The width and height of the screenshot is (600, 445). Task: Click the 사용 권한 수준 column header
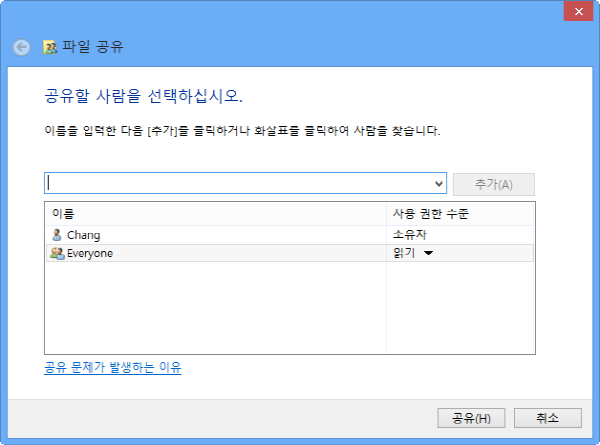pyautogui.click(x=460, y=214)
